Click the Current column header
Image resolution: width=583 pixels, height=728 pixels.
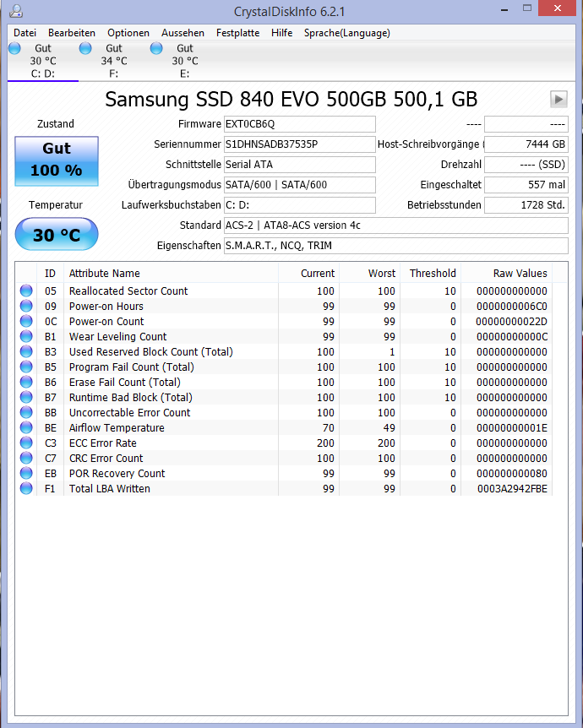(x=309, y=273)
